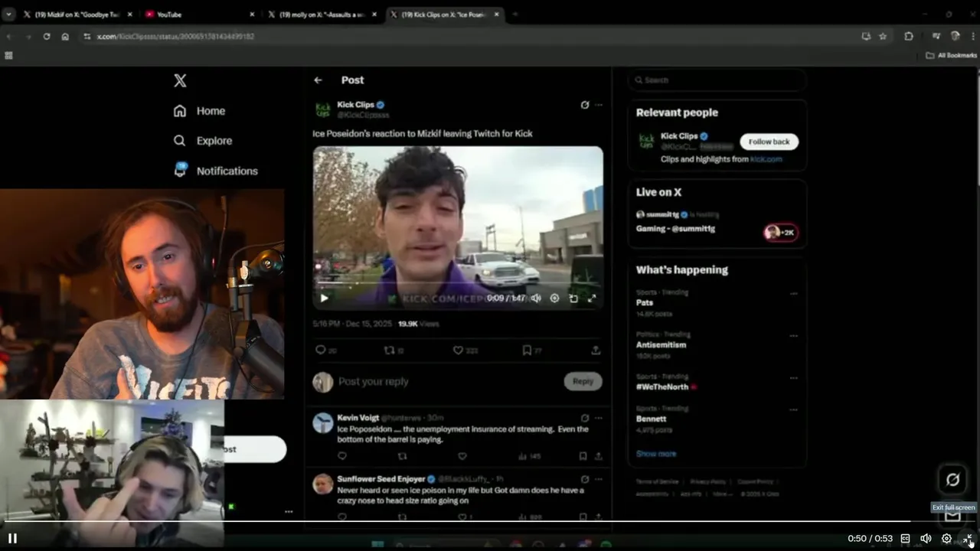Image resolution: width=980 pixels, height=551 pixels.
Task: Open the Sunflower Seed Enjoyer avatar
Action: [323, 484]
